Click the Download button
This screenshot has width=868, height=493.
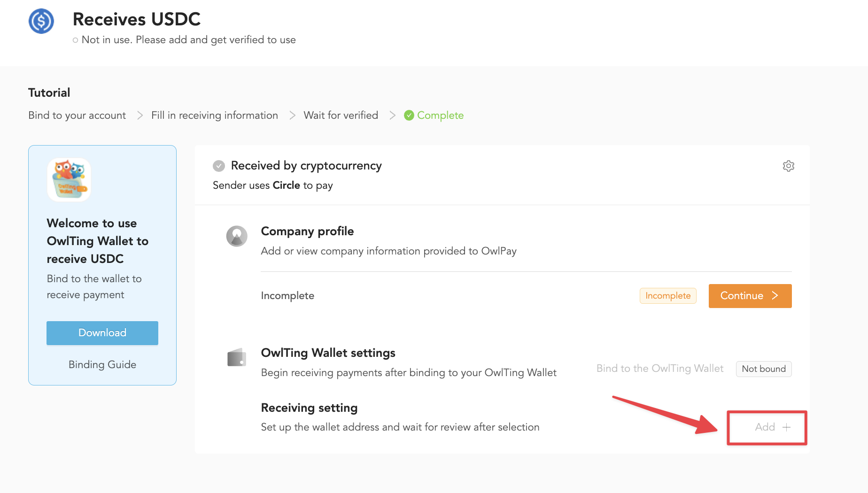102,333
